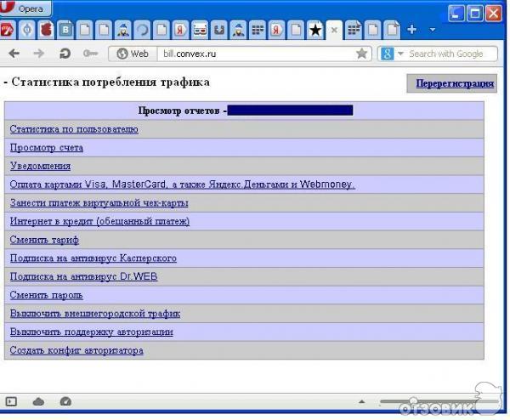This screenshot has width=510, height=420.
Task: Reload the page with the refresh icon
Action: point(65,54)
